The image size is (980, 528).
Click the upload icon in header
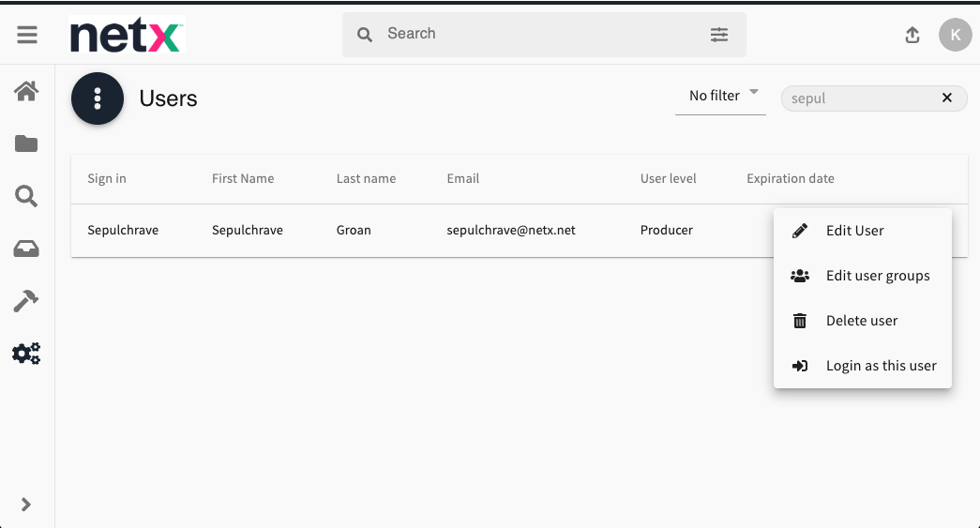click(x=912, y=35)
